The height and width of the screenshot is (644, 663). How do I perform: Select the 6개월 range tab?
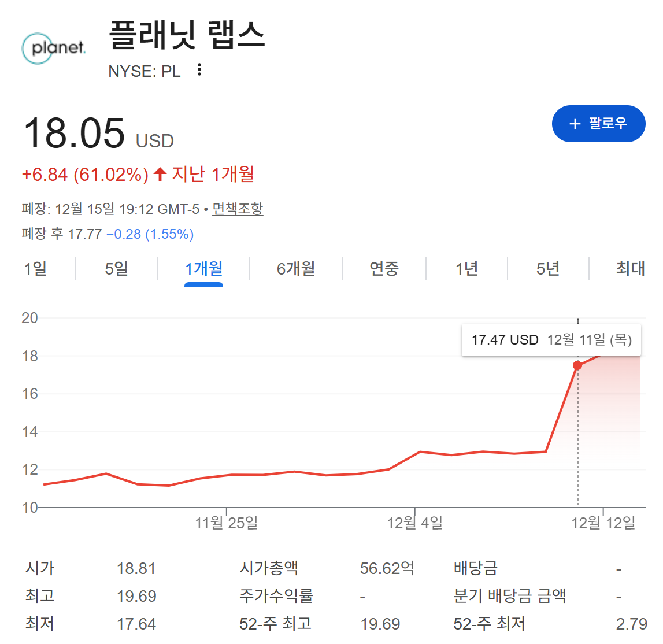pyautogui.click(x=296, y=268)
